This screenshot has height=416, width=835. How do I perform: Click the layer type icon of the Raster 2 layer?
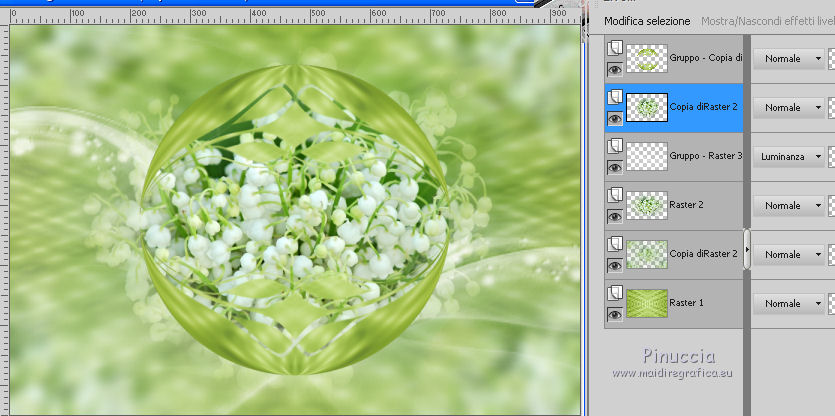[615, 195]
